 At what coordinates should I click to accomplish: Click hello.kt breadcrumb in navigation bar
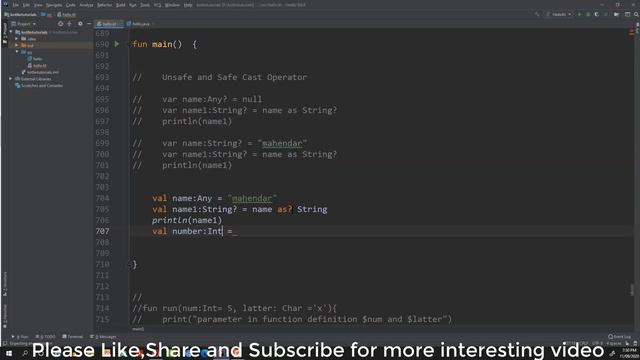pyautogui.click(x=67, y=14)
